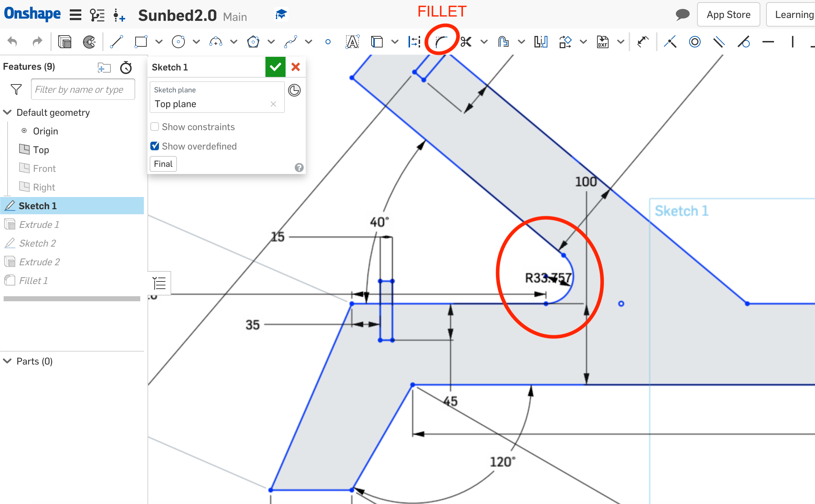Collapse the Default geometry group
Screen dimensions: 815x504
[x=8, y=112]
